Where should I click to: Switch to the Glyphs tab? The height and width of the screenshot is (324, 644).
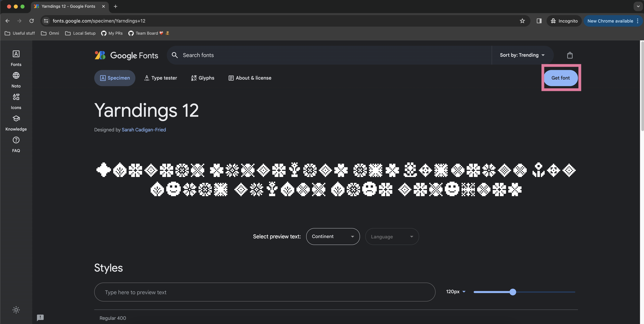[203, 78]
